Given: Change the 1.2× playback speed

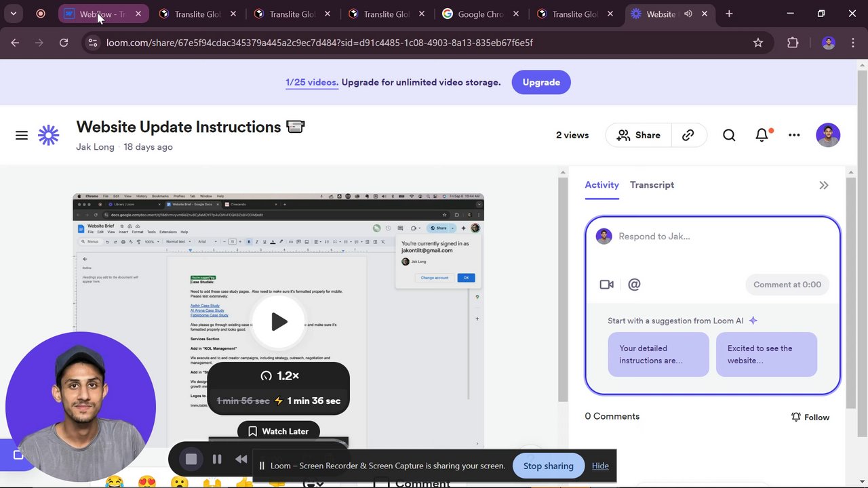Looking at the screenshot, I should coord(279,376).
